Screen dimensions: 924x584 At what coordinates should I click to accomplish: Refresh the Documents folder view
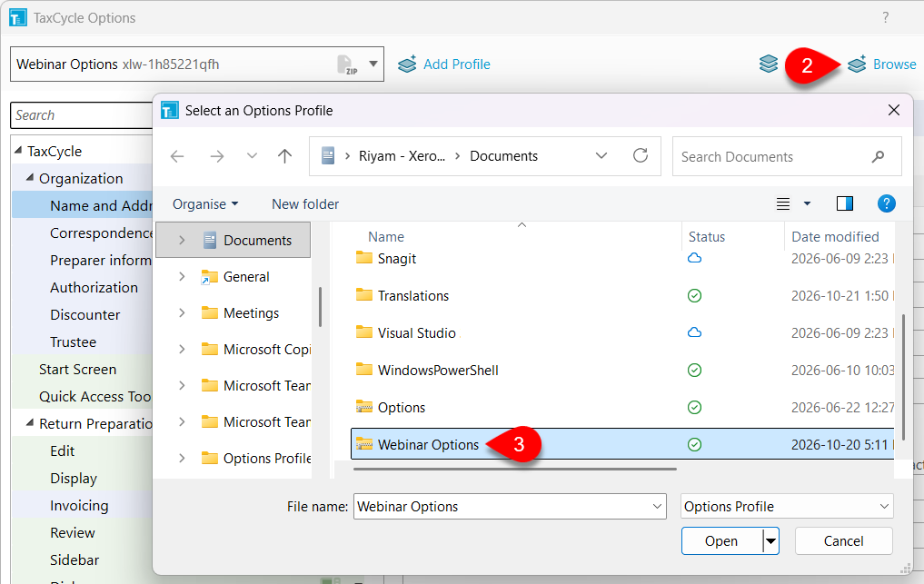pyautogui.click(x=641, y=155)
